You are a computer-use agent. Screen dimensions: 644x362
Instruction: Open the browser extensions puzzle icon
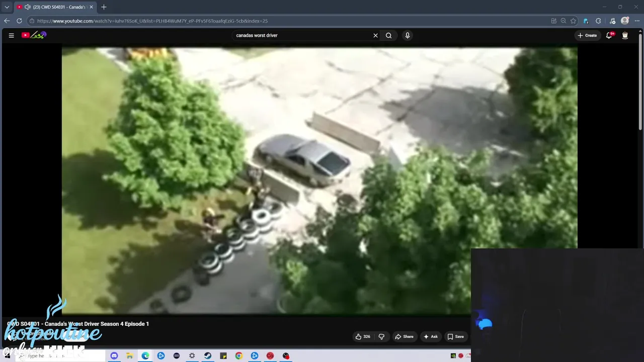point(598,21)
